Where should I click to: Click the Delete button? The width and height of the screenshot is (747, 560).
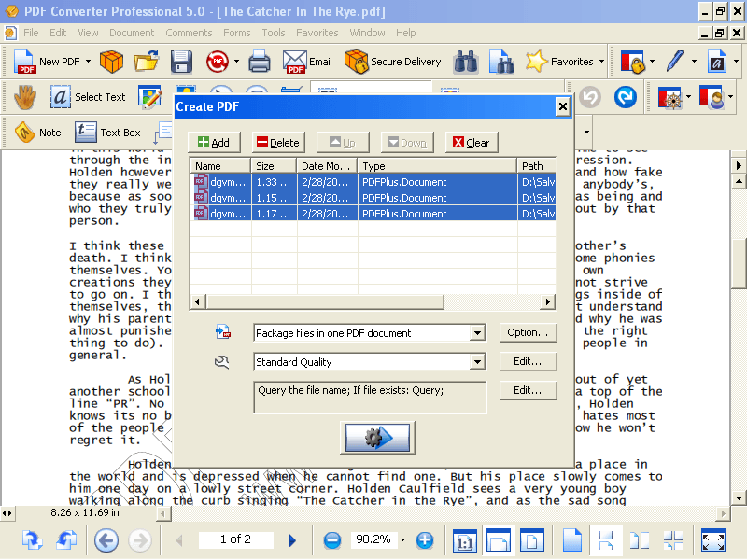[x=278, y=143]
